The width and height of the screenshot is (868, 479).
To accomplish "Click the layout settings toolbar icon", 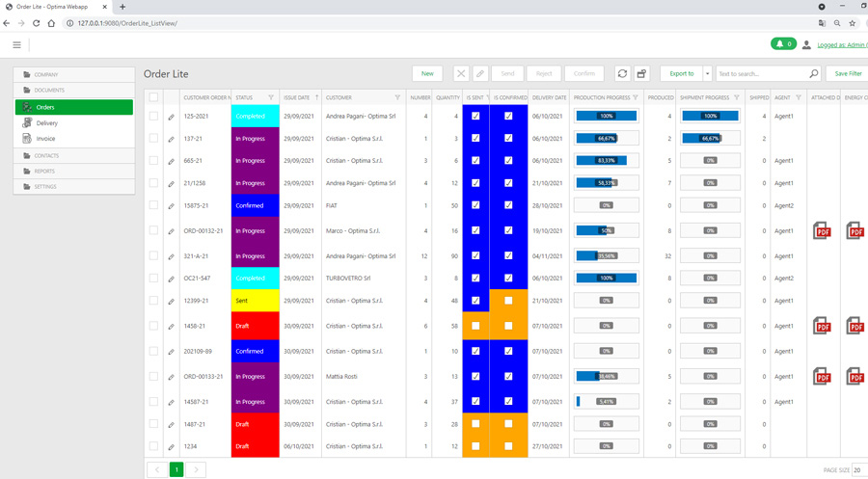I will (x=641, y=73).
